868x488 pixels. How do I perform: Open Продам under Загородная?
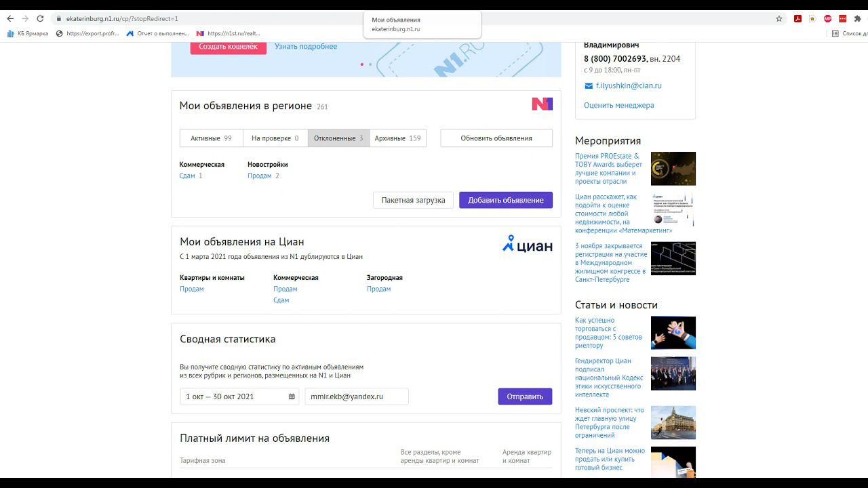(x=379, y=289)
